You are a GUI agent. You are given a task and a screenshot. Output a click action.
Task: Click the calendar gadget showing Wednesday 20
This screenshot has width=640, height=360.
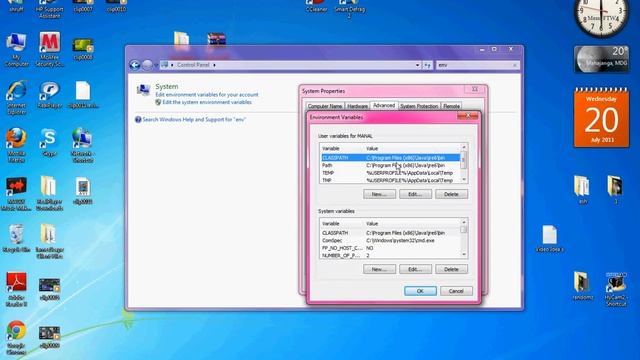coord(601,117)
